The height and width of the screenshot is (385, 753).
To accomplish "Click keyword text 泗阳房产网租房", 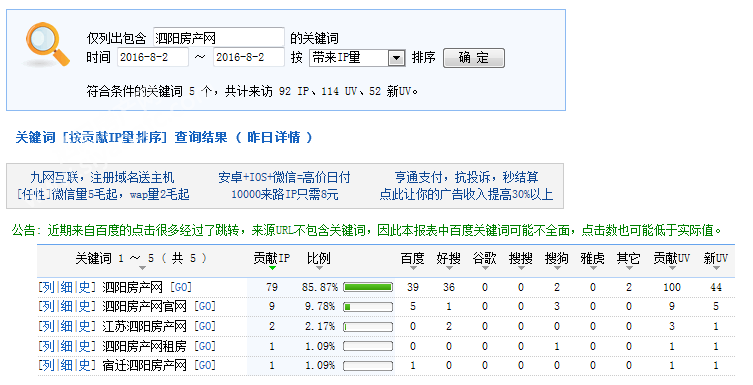I will (145, 346).
